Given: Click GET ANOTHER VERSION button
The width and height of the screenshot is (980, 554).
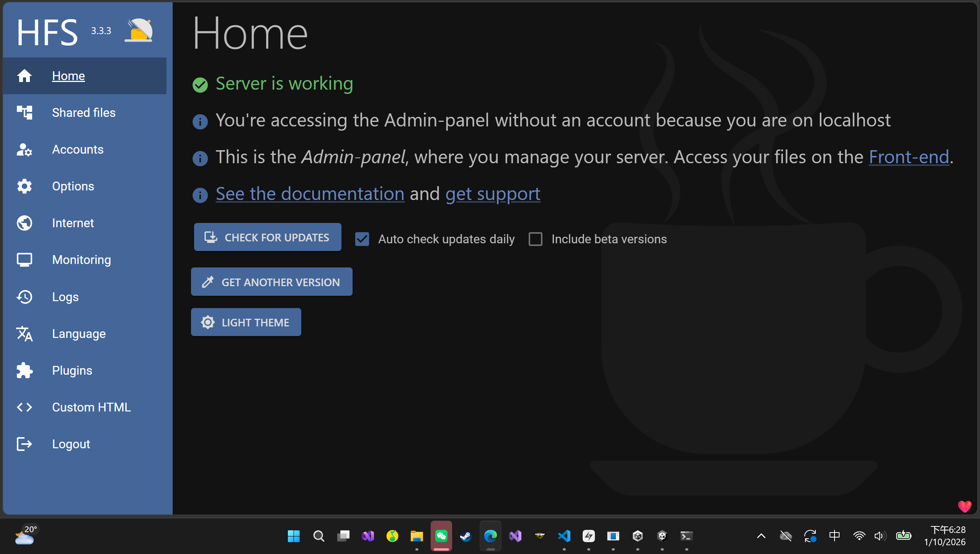Looking at the screenshot, I should coord(271,282).
